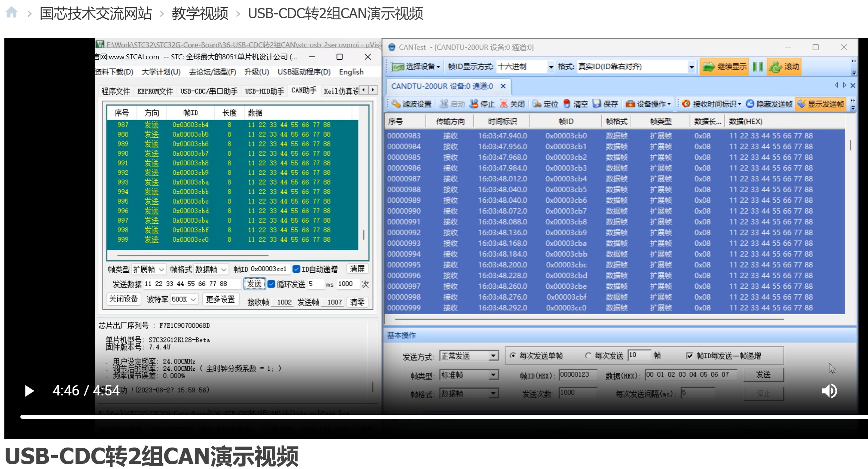
Task: Open 国芯技术交流网站 breadcrumb link
Action: [x=95, y=13]
